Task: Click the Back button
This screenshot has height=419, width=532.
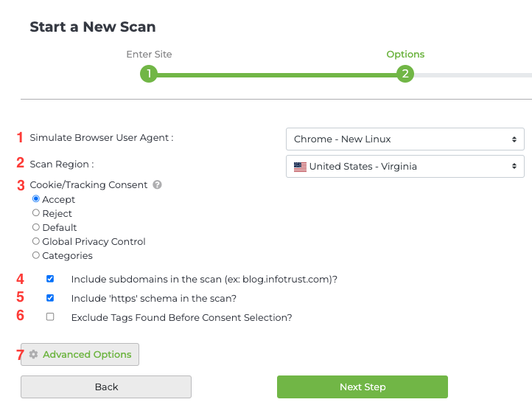Action: coord(106,387)
